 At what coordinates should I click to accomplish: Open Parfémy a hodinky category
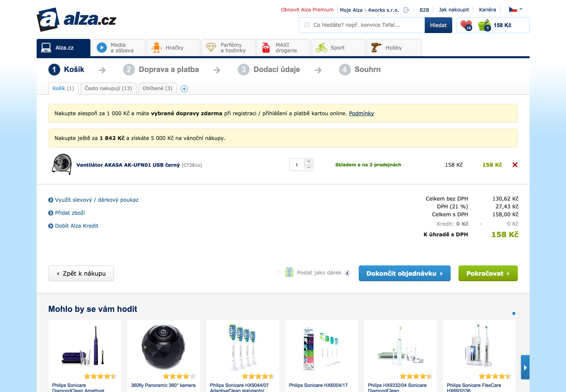click(228, 48)
